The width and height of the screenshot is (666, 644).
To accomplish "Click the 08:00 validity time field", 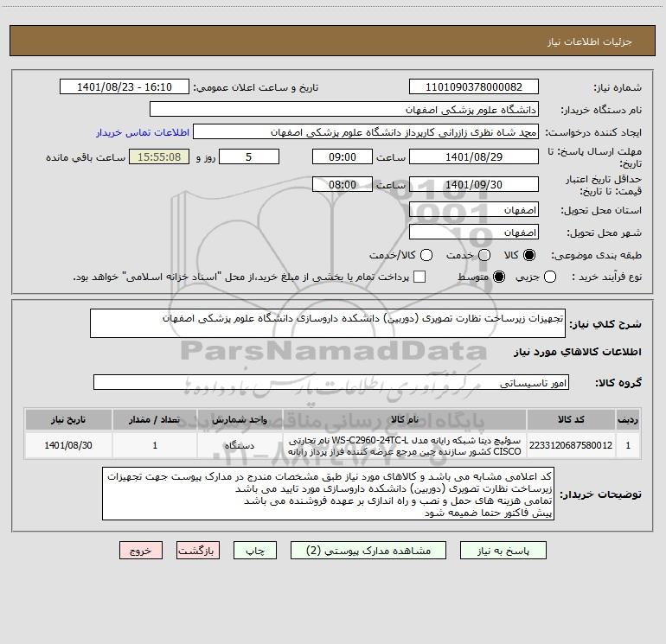I will pyautogui.click(x=343, y=184).
